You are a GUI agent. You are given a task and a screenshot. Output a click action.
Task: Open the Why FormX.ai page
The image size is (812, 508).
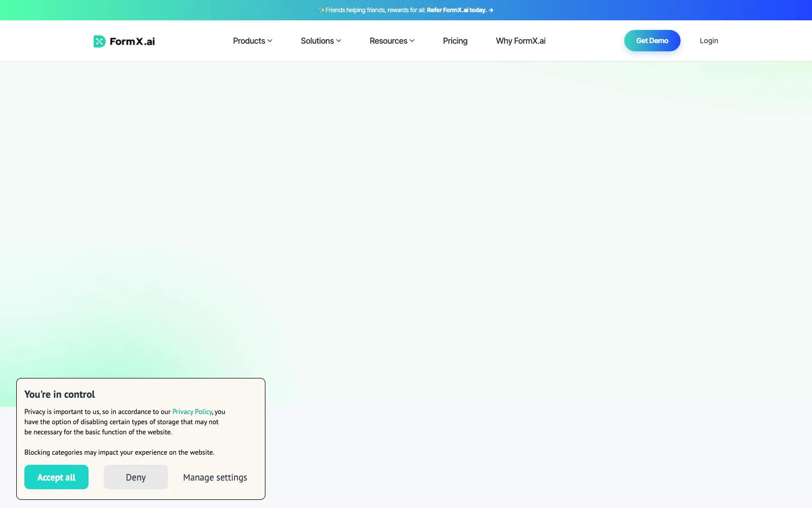pos(521,41)
